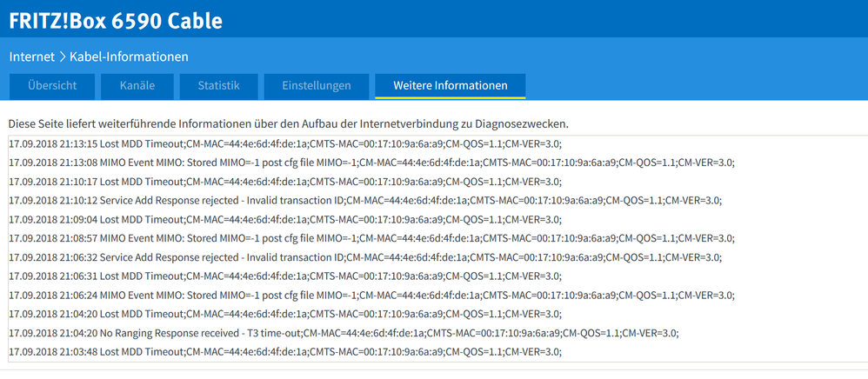
Task: Select the 21:06:31 Lost MDD Timeout log entry
Action: point(285,276)
